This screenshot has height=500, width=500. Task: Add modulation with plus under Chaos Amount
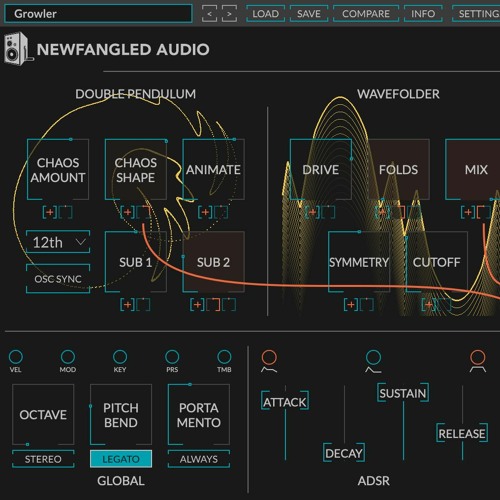49,212
